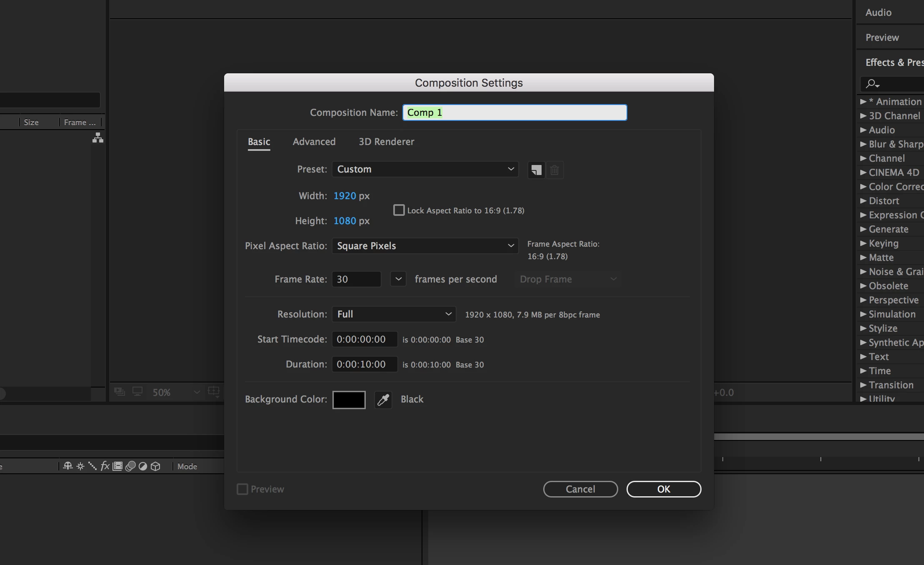
Task: Open the Resolution dropdown set to Full
Action: 394,314
